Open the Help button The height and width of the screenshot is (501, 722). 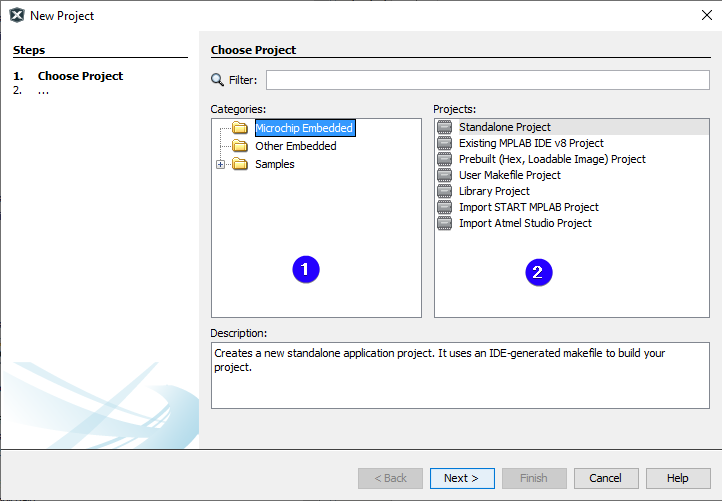[x=678, y=478]
